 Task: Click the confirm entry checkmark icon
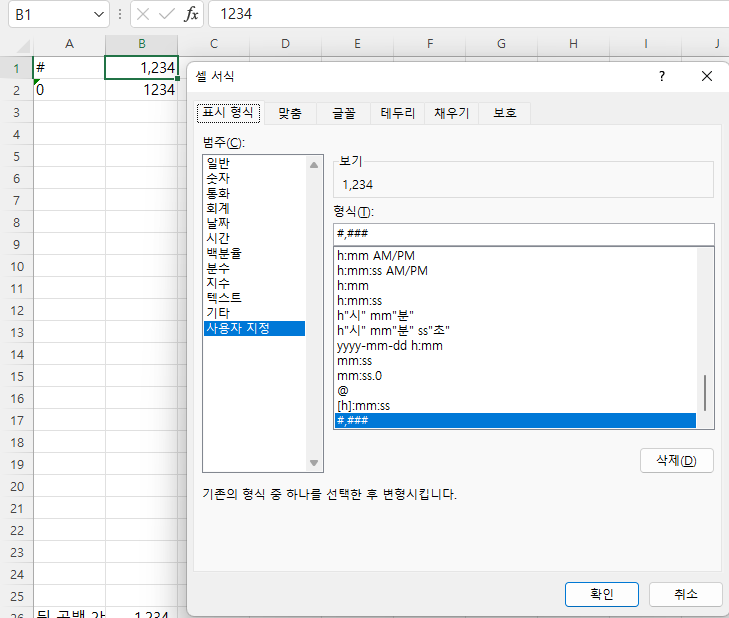[x=166, y=14]
